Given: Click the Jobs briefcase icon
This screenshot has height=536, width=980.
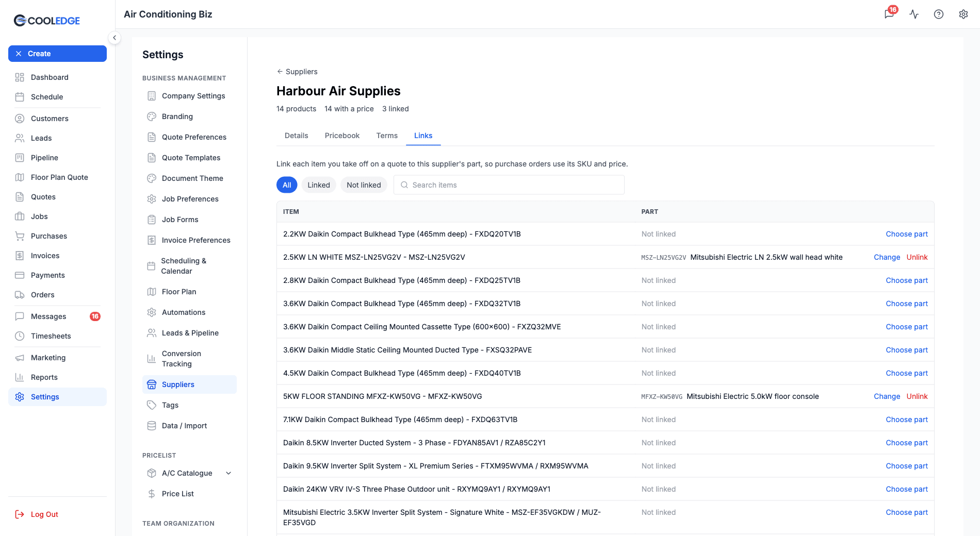Looking at the screenshot, I should tap(20, 216).
